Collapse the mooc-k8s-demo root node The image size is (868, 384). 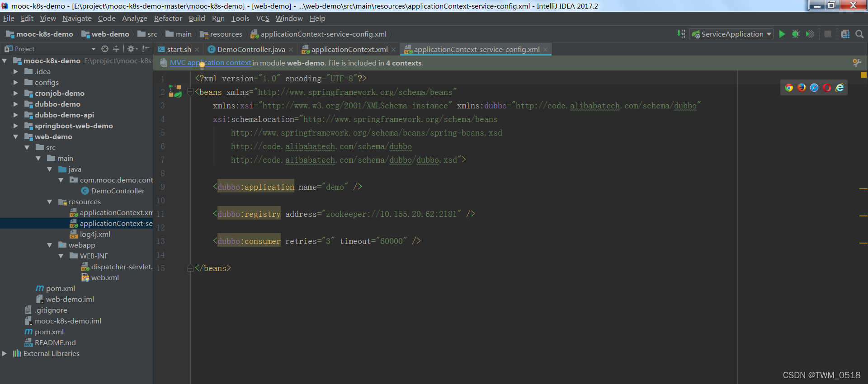pos(5,61)
